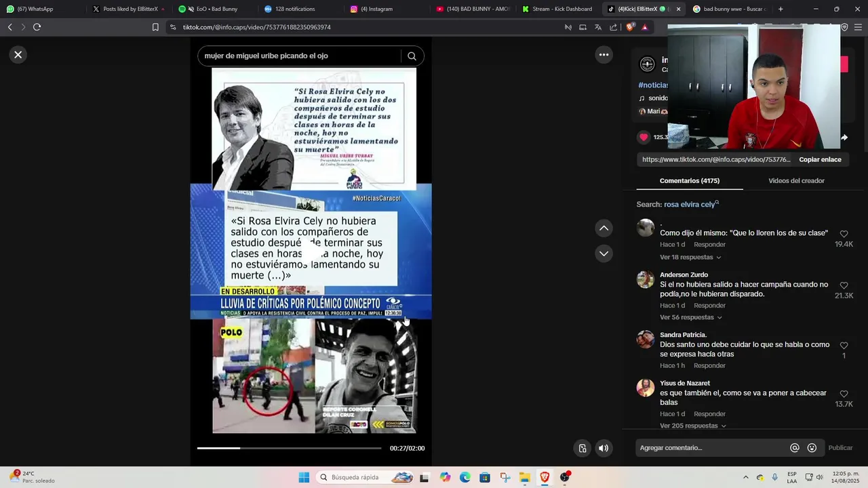This screenshot has height=488, width=868.
Task: Click the share page icon in address bar
Action: 614,27
